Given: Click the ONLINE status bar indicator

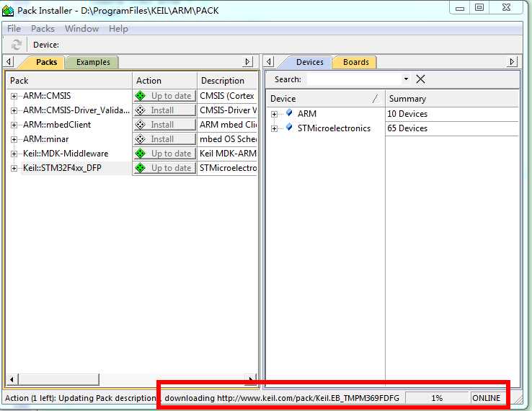Looking at the screenshot, I should pos(486,398).
